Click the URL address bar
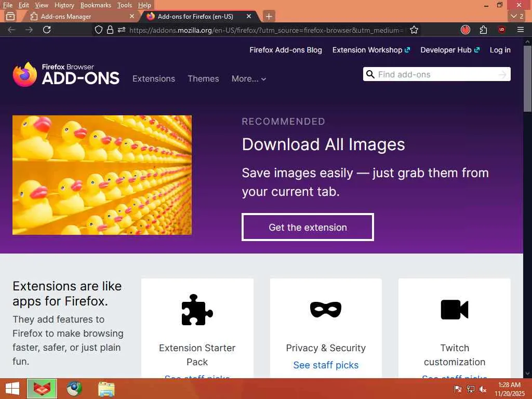The image size is (532, 399). point(267,30)
